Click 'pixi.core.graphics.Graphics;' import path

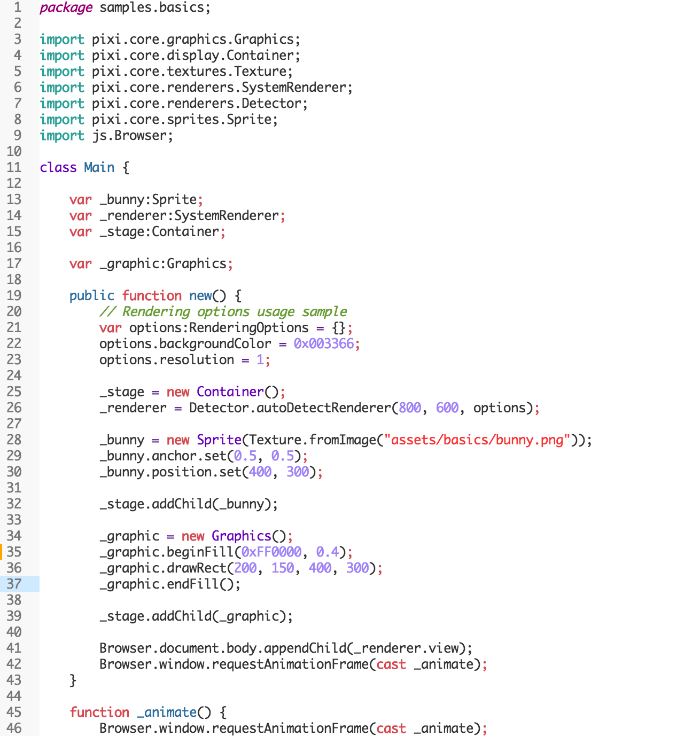(x=196, y=40)
